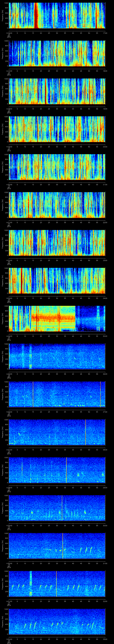
Task: Click the 27:00 end time label
Action: tap(105, 412)
